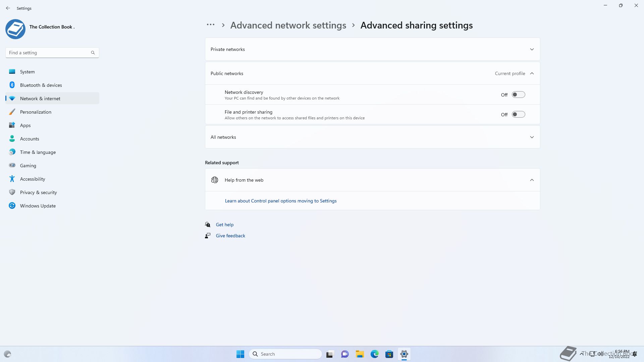644x362 pixels.
Task: Select System in the sidebar
Action: [x=52, y=71]
